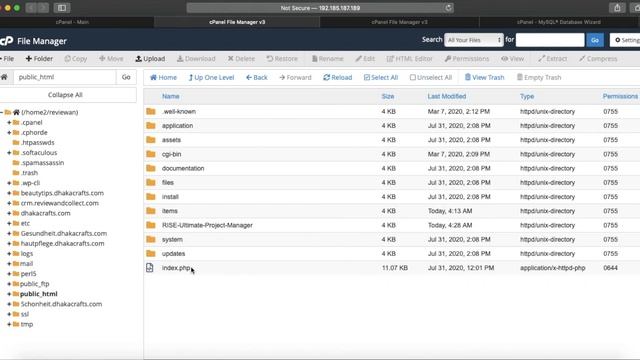The height and width of the screenshot is (360, 640).
Task: Click the browser reload icon in address bar
Action: tap(448, 8)
